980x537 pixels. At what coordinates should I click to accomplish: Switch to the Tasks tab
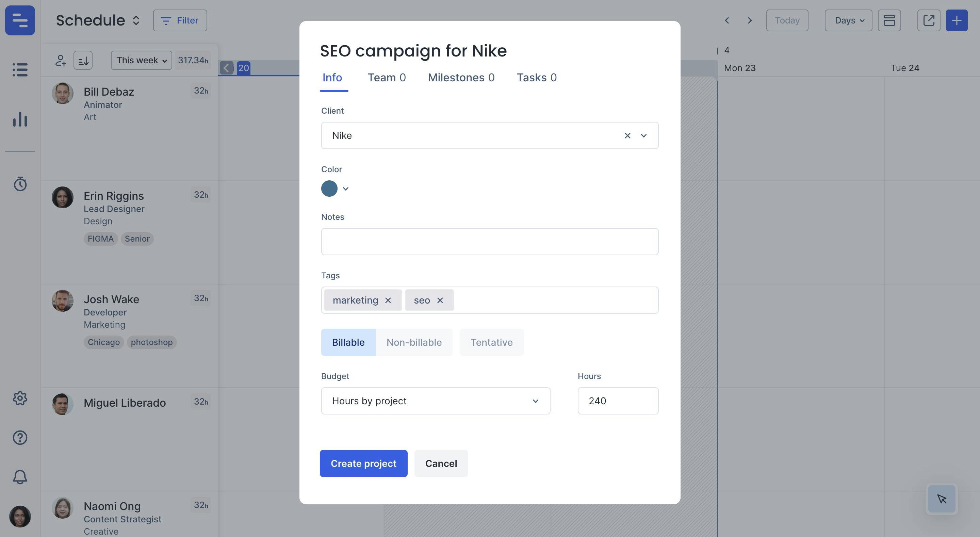click(x=536, y=78)
